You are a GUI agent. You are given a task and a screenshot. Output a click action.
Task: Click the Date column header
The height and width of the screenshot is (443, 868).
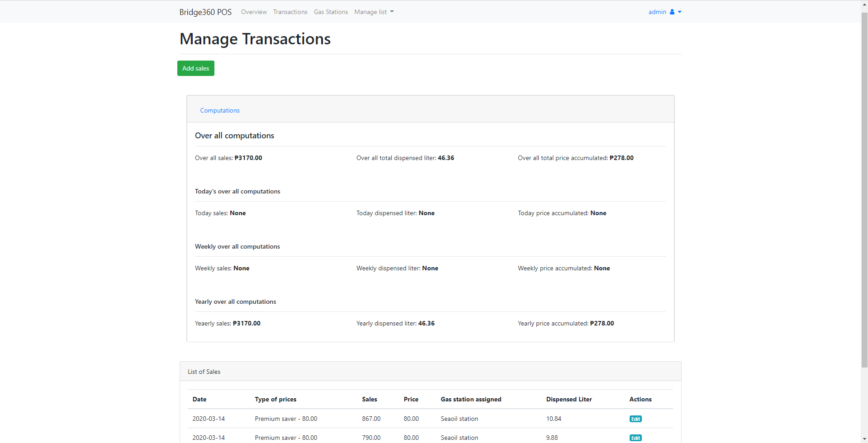click(x=199, y=399)
